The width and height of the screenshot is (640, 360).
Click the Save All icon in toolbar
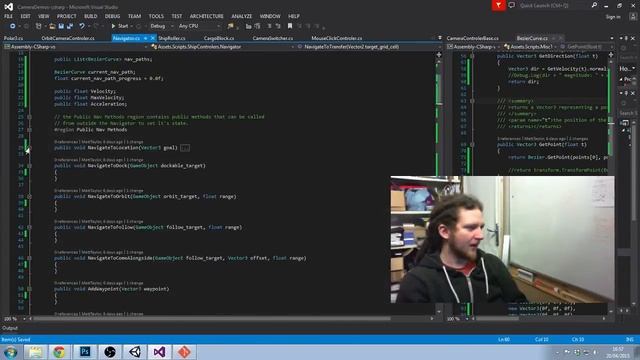pyautogui.click(x=70, y=26)
